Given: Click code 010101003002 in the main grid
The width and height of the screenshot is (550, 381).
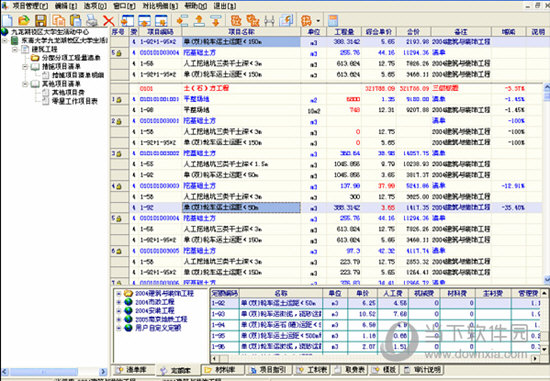Looking at the screenshot, I should [x=159, y=153].
